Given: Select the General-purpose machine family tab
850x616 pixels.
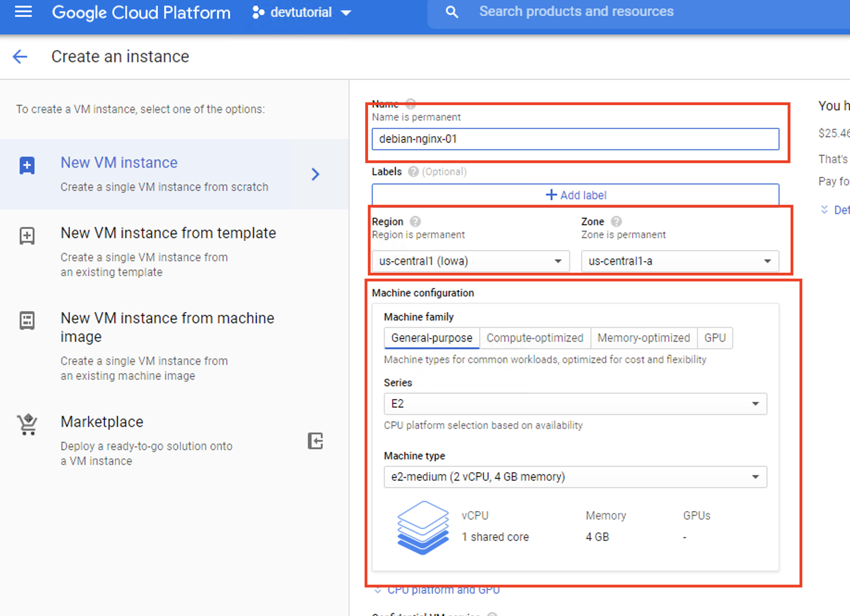Looking at the screenshot, I should 431,338.
